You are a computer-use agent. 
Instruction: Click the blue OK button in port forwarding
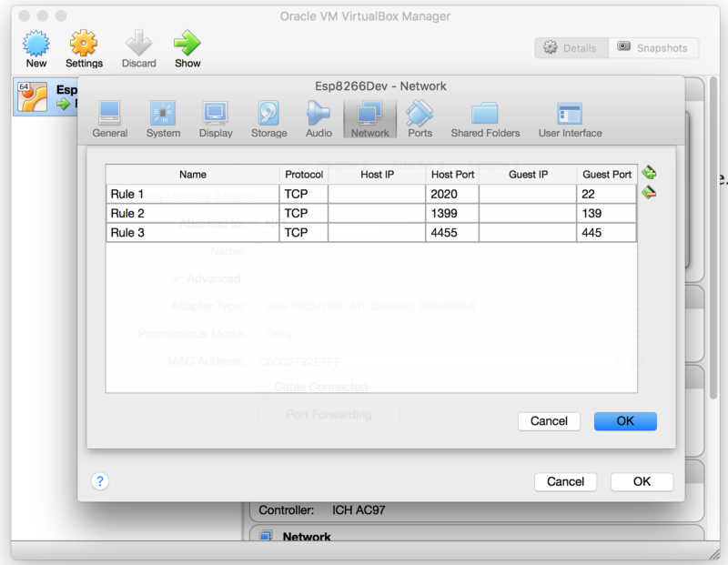[x=625, y=421]
